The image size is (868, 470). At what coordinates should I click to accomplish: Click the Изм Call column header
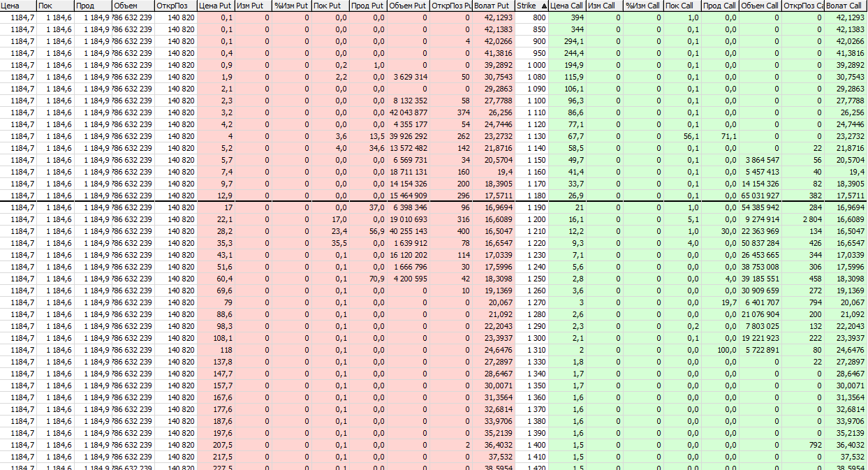click(604, 6)
